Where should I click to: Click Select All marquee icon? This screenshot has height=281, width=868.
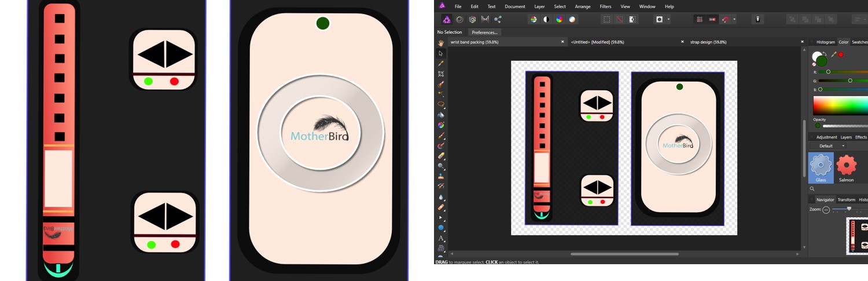(606, 19)
